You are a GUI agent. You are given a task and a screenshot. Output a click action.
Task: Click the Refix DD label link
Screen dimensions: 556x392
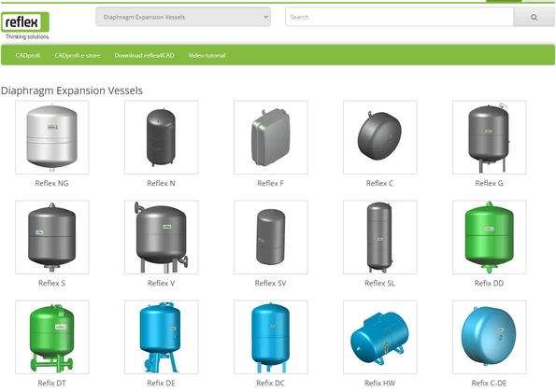coord(489,283)
